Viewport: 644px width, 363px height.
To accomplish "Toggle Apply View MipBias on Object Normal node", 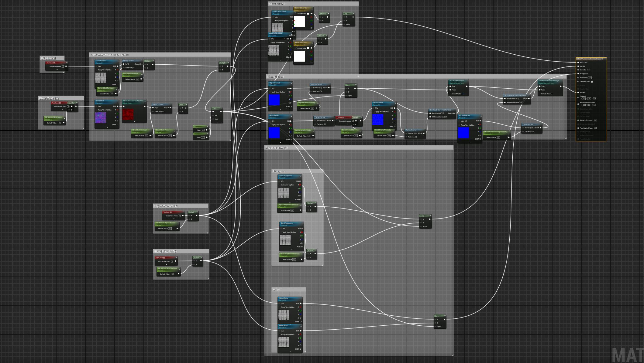I will click(x=270, y=92).
